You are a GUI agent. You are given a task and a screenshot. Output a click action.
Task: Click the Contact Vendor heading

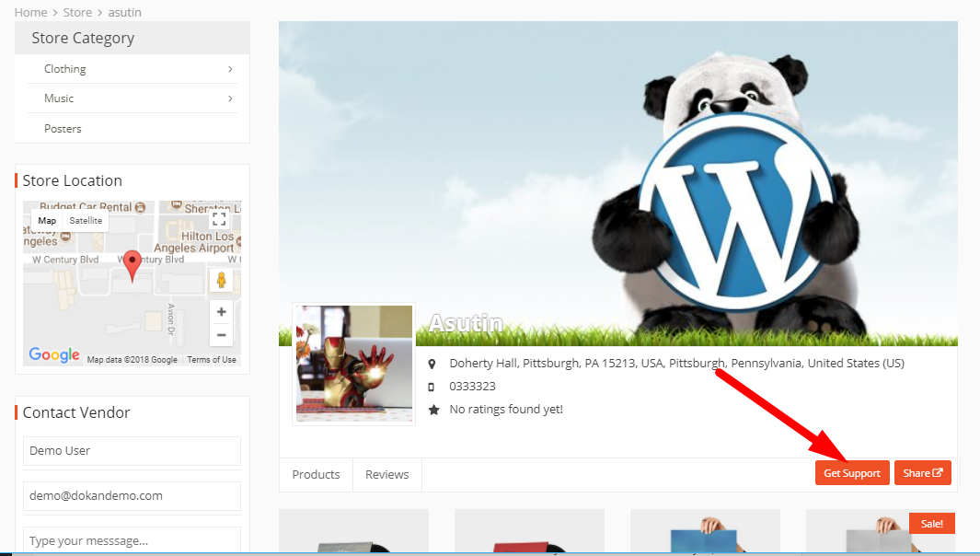[76, 412]
